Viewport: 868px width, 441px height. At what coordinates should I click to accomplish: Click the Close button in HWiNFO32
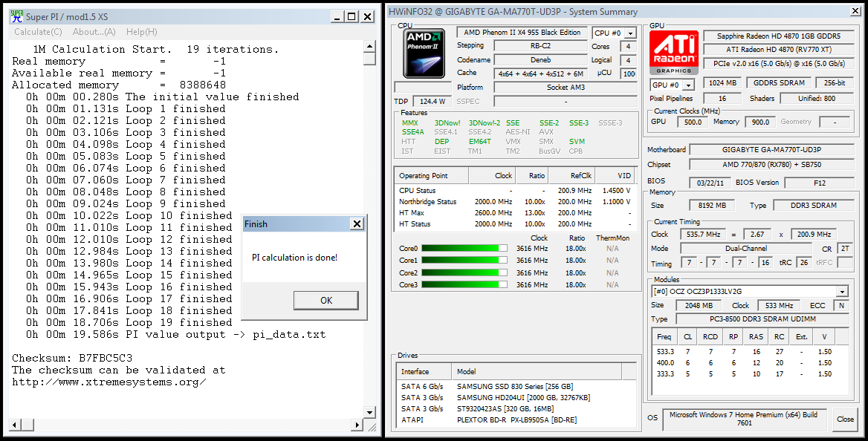845,419
